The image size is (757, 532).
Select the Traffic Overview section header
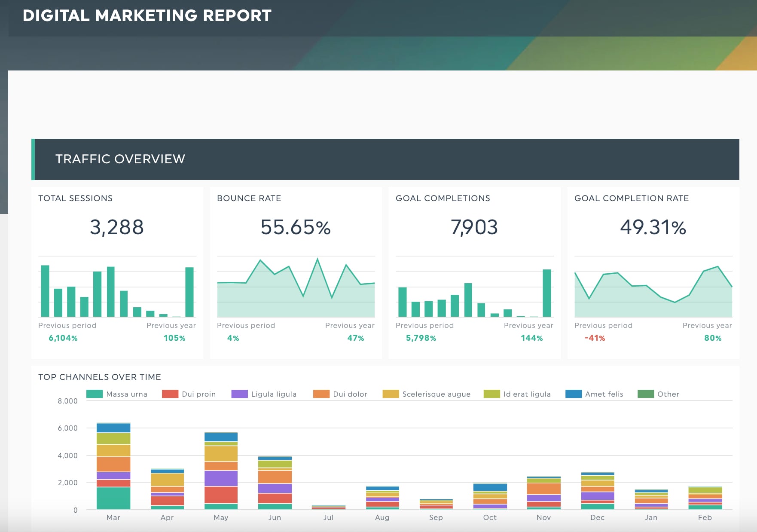click(x=385, y=159)
